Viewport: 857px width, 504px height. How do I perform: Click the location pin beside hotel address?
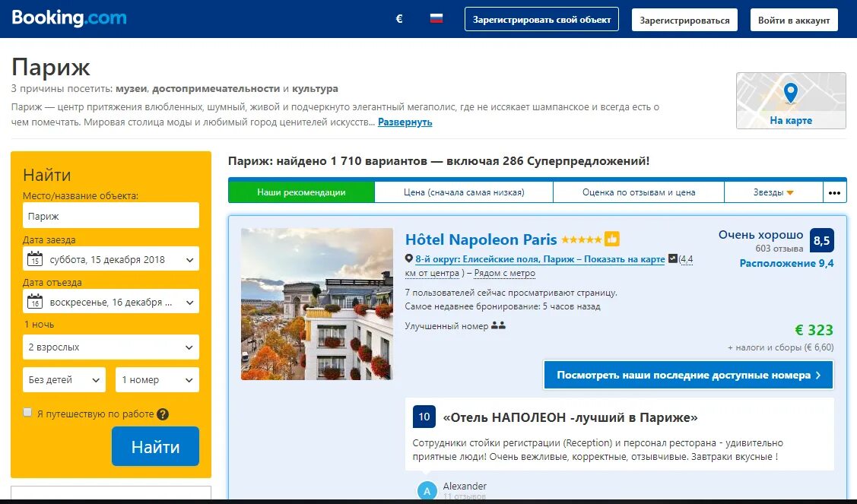tap(409, 258)
